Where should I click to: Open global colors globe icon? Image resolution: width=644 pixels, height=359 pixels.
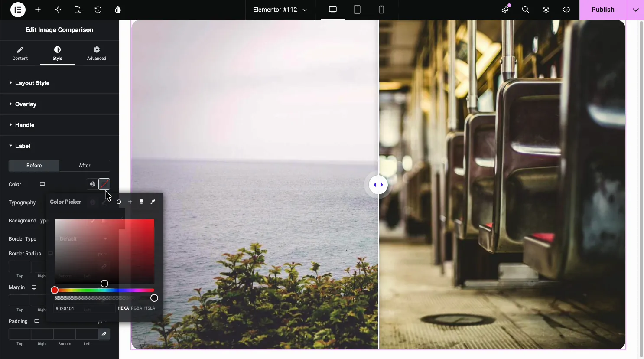tap(93, 184)
